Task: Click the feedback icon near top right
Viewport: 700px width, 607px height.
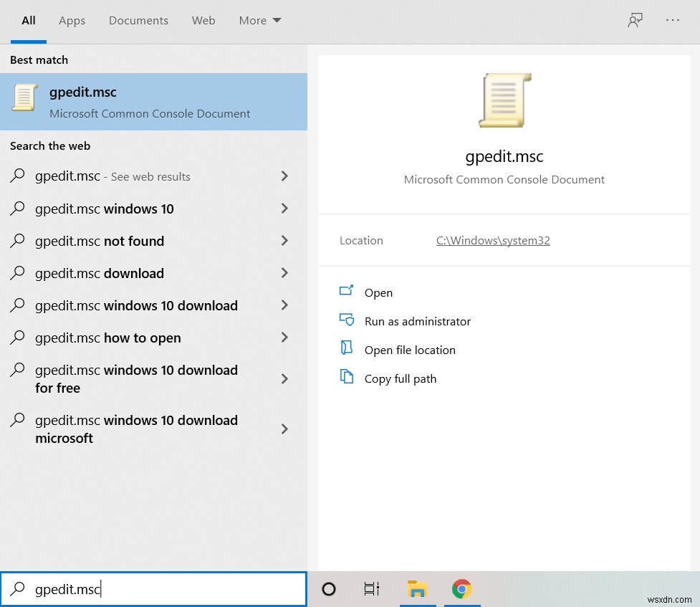Action: (x=635, y=20)
